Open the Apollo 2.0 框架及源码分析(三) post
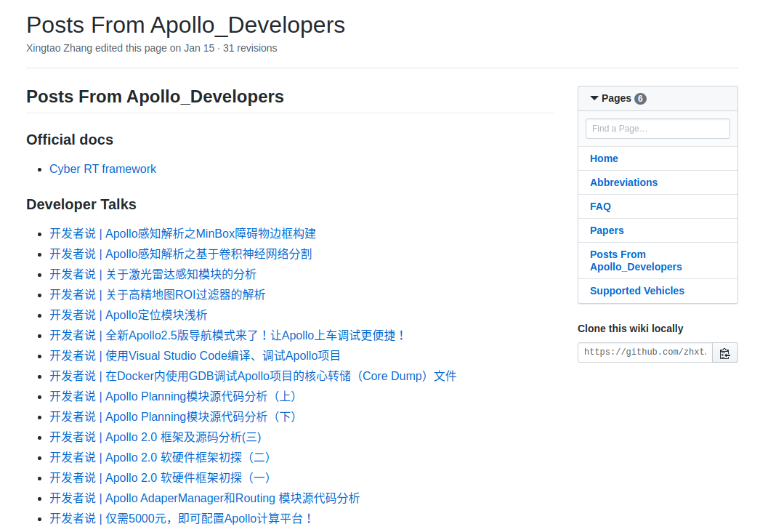The width and height of the screenshot is (760, 532). click(x=155, y=437)
